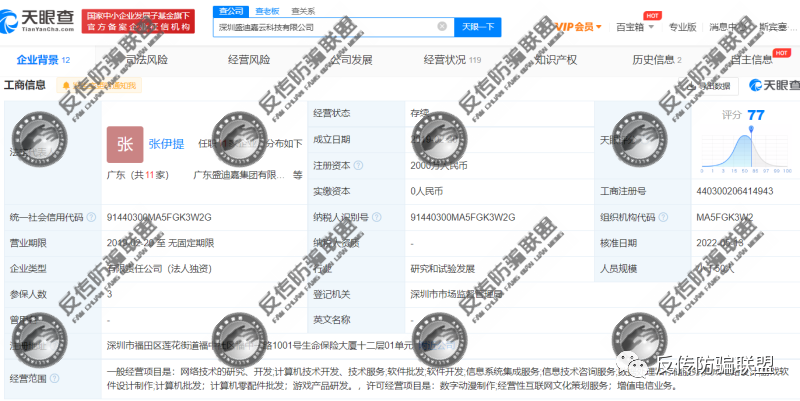The image size is (800, 401).
Task: Click the red 张 avatar tile
Action: pyautogui.click(x=125, y=144)
